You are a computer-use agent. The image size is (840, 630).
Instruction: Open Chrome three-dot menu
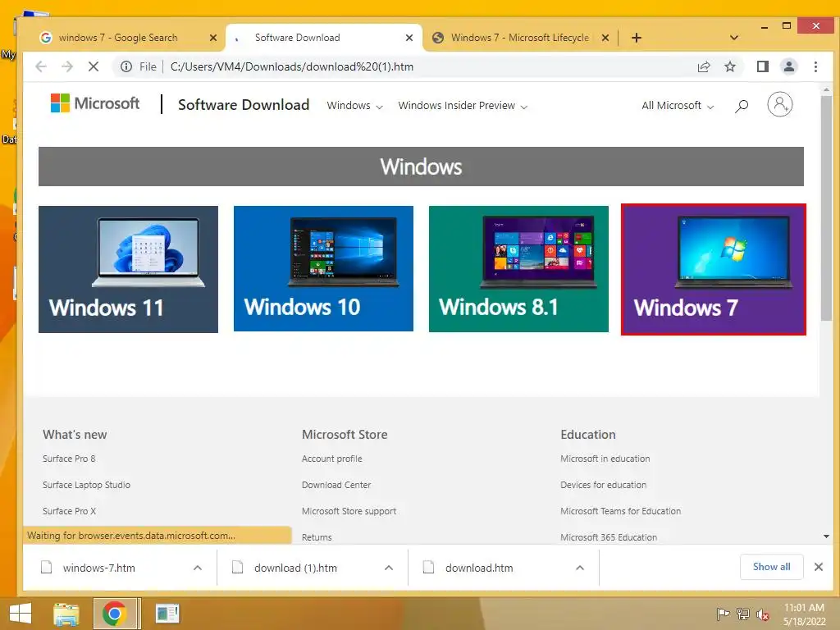[815, 66]
